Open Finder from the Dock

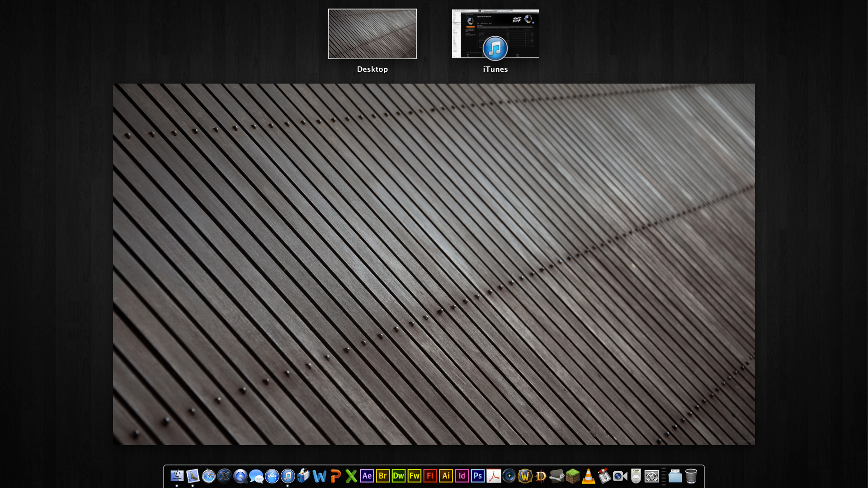[x=177, y=476]
